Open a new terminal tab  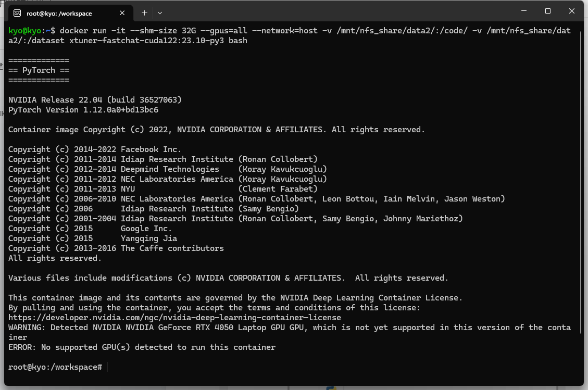[144, 12]
